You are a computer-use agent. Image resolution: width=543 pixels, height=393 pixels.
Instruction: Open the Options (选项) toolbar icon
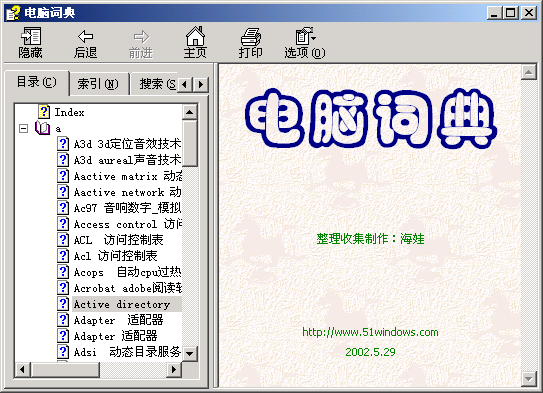305,36
